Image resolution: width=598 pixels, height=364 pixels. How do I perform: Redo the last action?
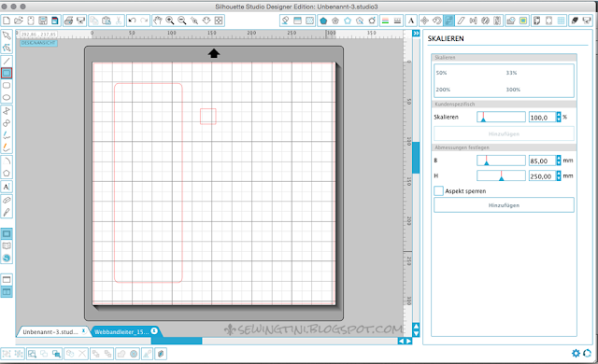[144, 21]
